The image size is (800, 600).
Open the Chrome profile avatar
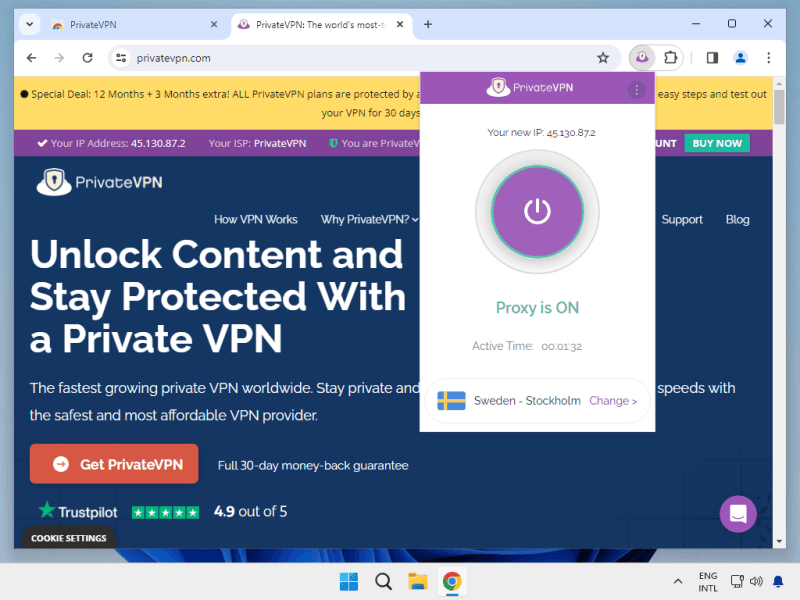(x=741, y=58)
